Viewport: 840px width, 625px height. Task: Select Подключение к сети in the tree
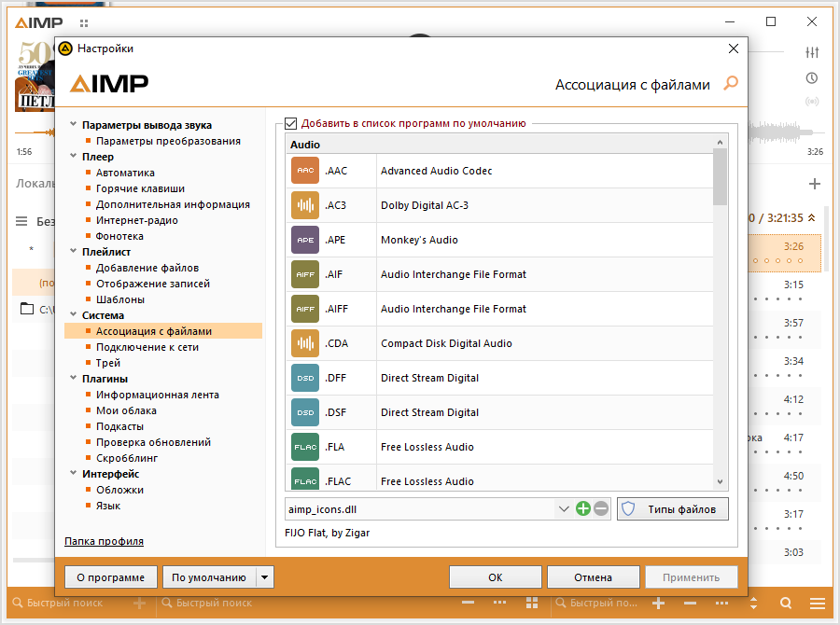point(147,347)
